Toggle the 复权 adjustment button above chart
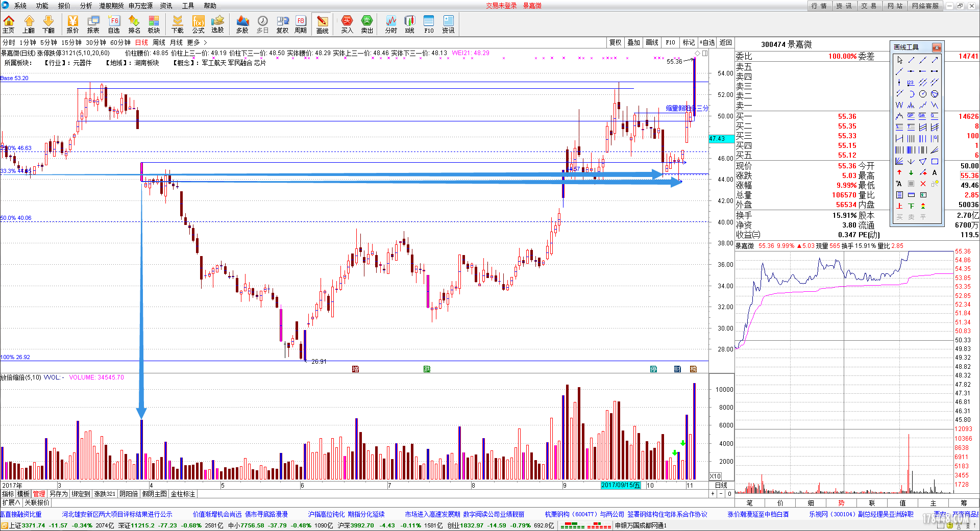This screenshot has width=980, height=531. coord(616,42)
